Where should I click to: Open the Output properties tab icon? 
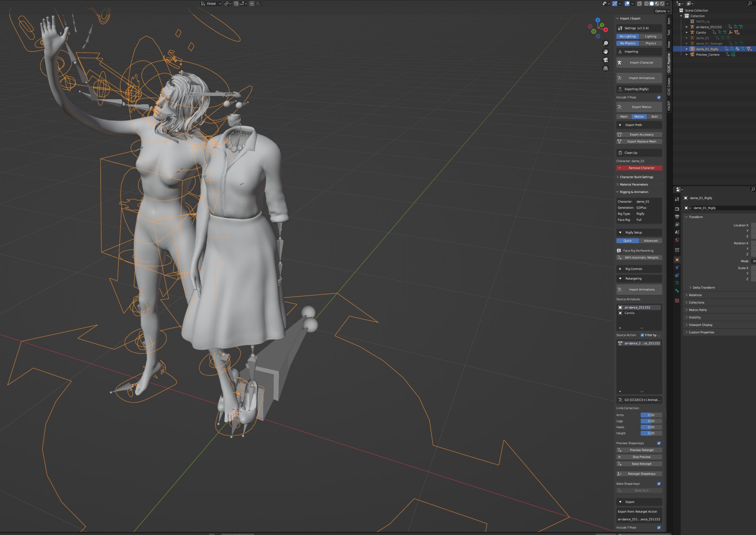point(677,216)
